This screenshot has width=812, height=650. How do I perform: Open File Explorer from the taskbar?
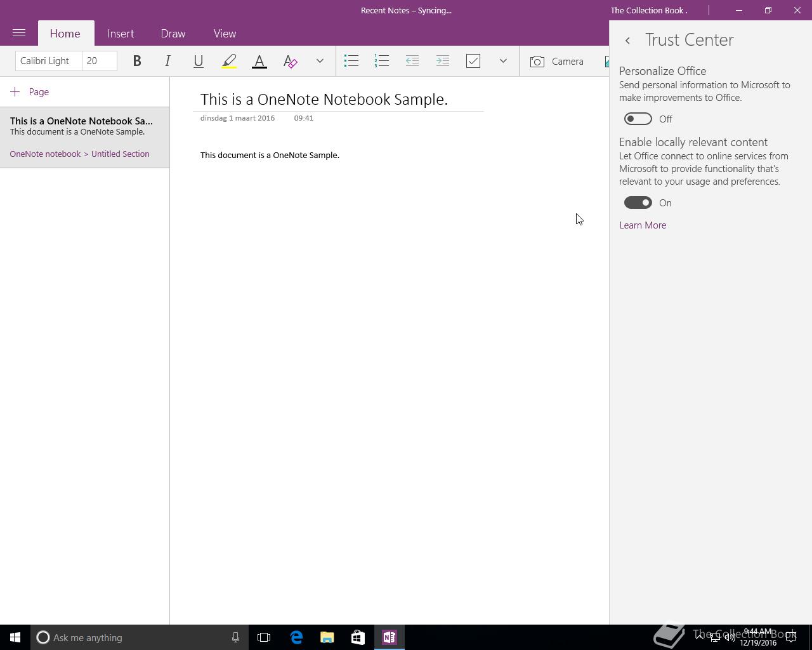pos(327,637)
